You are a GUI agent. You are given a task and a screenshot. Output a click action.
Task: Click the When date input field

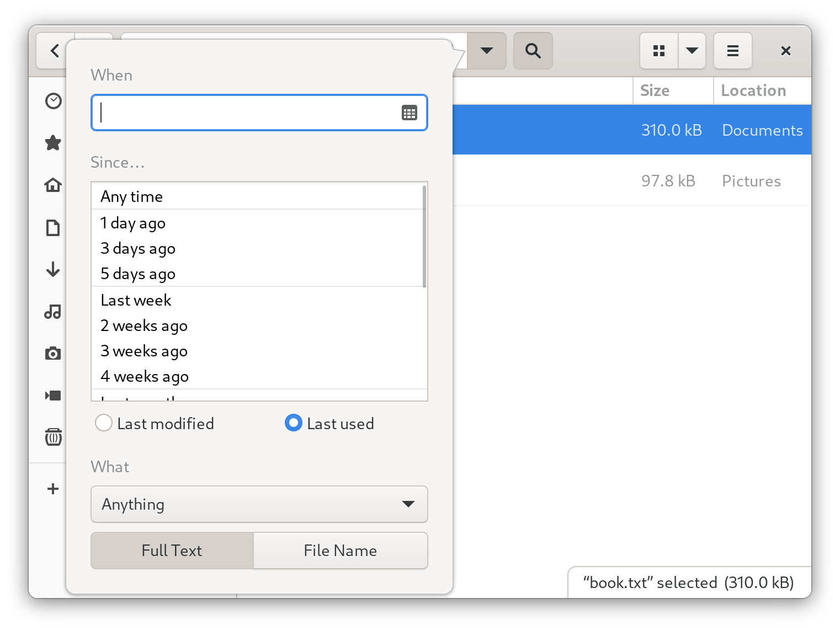coord(259,113)
